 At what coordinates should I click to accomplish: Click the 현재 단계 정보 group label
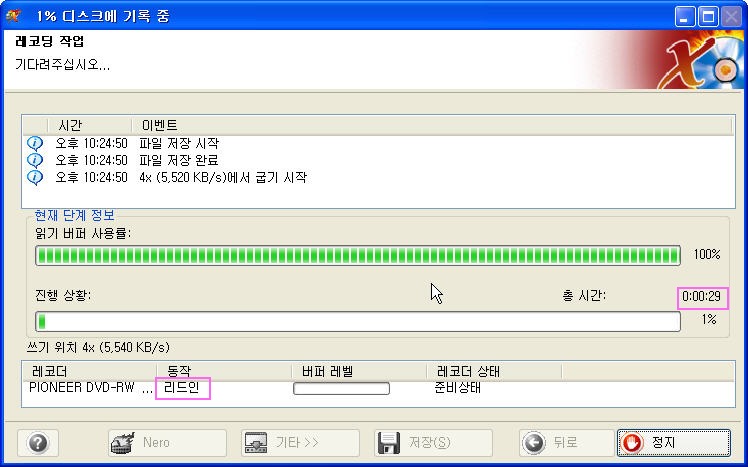[x=74, y=215]
